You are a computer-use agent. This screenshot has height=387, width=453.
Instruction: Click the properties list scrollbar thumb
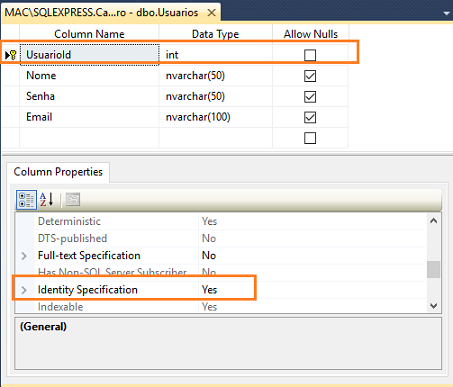pyautogui.click(x=434, y=269)
